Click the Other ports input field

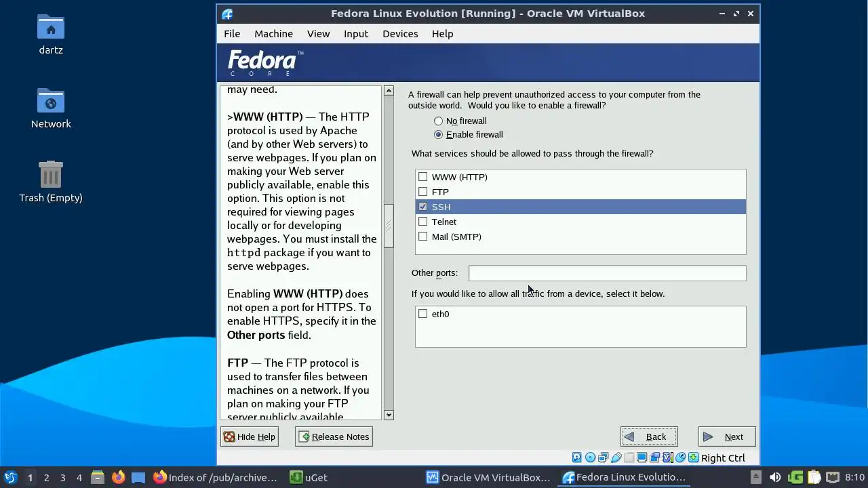[x=607, y=272]
